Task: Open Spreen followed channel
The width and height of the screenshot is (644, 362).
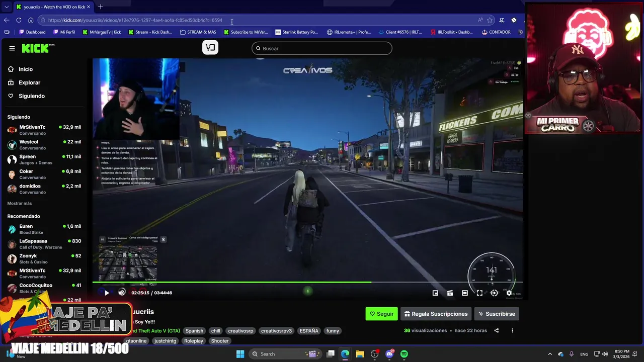Action: tap(44, 159)
